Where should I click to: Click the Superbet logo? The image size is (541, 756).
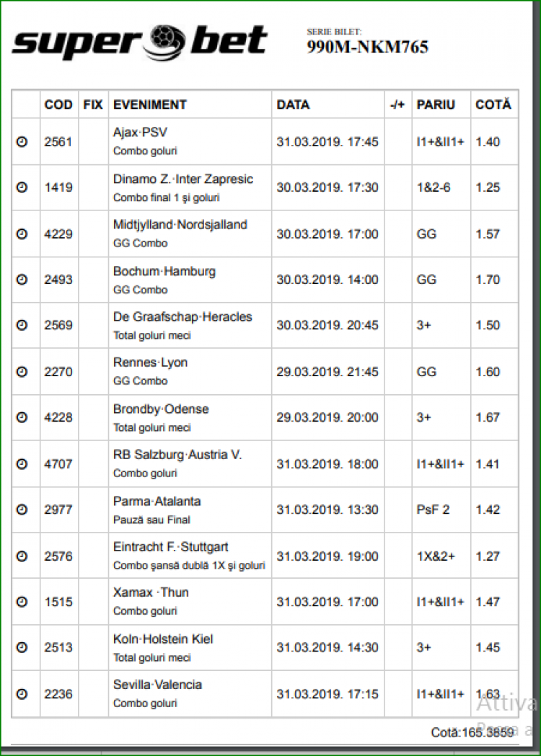coord(140,42)
